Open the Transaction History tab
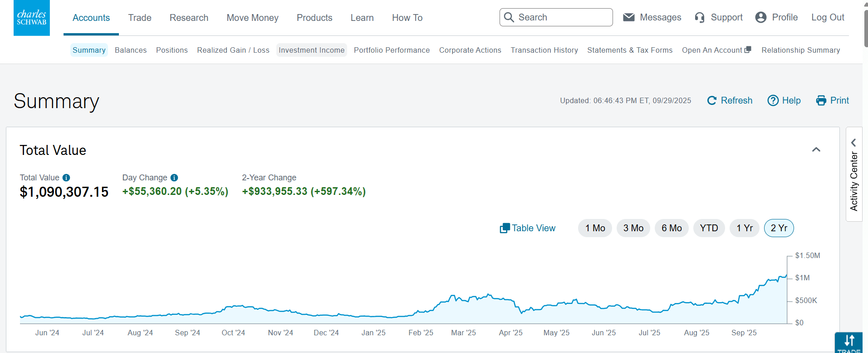868x353 pixels. coord(544,50)
